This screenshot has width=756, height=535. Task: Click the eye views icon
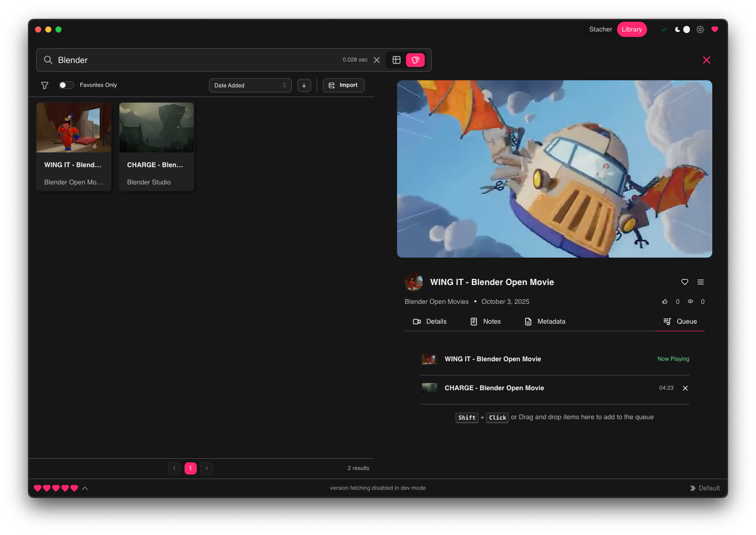tap(690, 302)
